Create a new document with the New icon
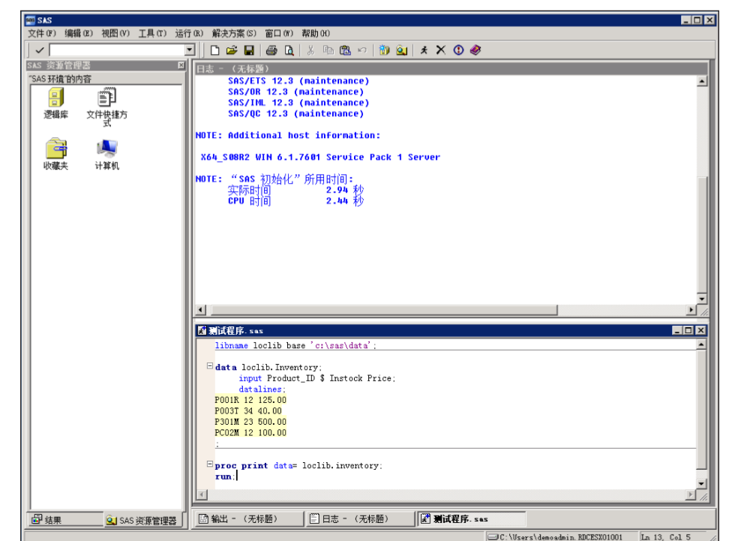756x541 pixels. (x=215, y=50)
